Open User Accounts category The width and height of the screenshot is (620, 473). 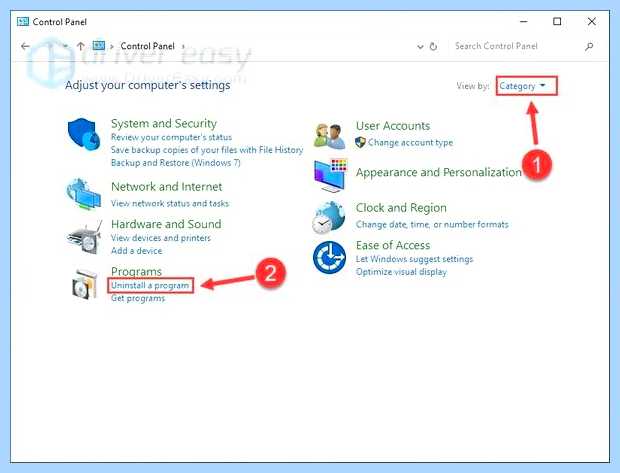pyautogui.click(x=393, y=126)
